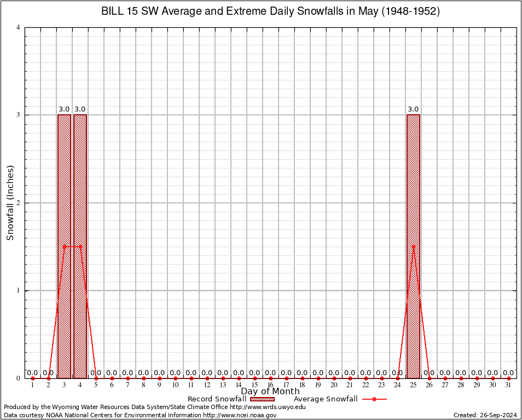The width and height of the screenshot is (522, 420).
Task: Click the 3.0 label above day 3 bar
Action: point(64,109)
